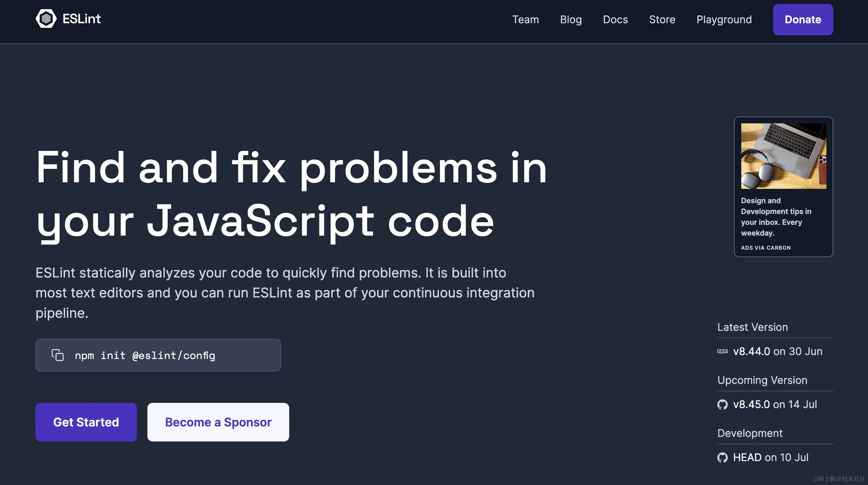Open Docs from the top navigation

click(x=615, y=20)
